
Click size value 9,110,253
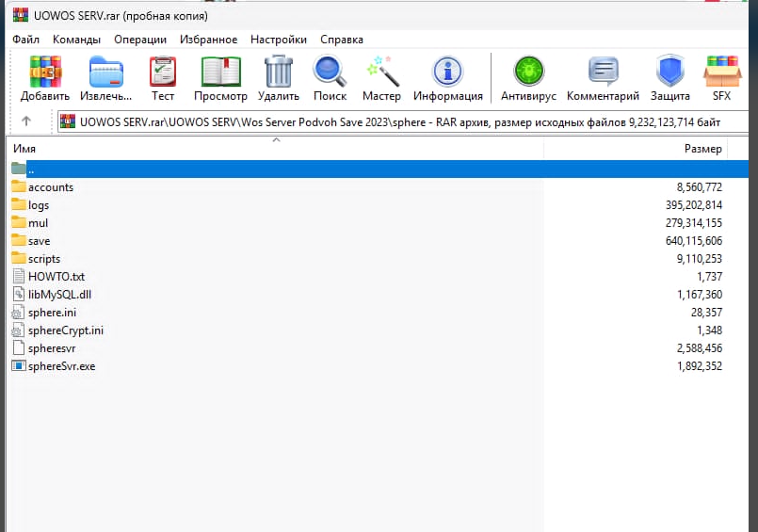(699, 259)
